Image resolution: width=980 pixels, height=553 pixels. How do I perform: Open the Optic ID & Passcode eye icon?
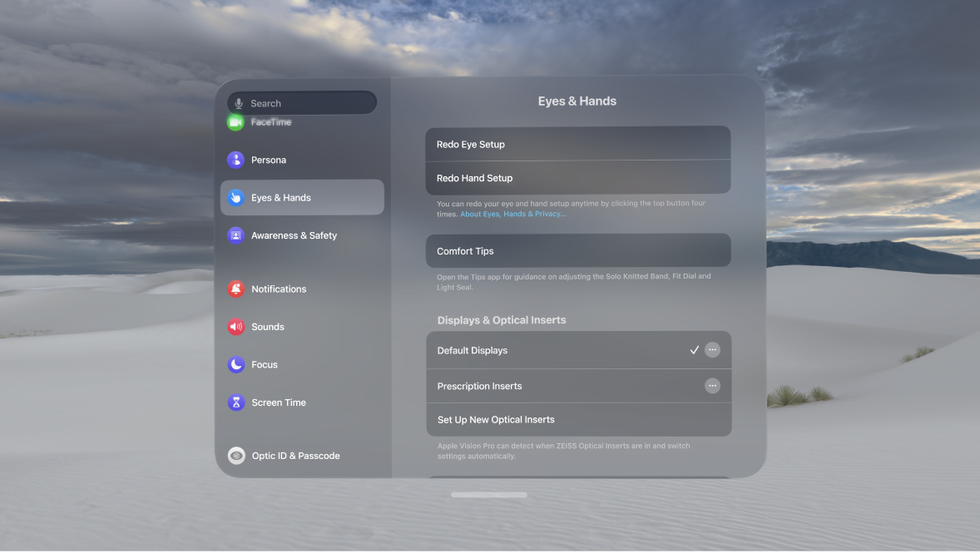(x=235, y=455)
